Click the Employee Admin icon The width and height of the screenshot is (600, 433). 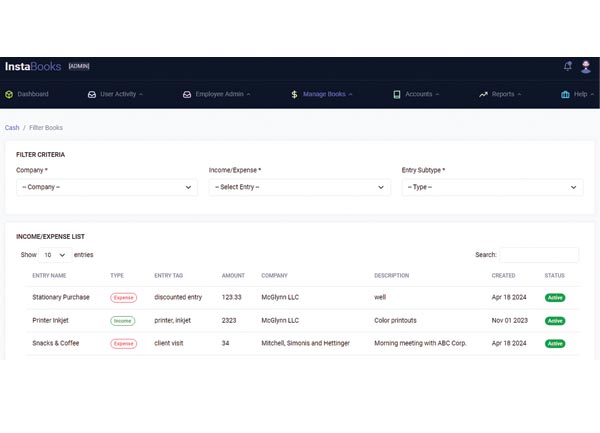tap(187, 95)
